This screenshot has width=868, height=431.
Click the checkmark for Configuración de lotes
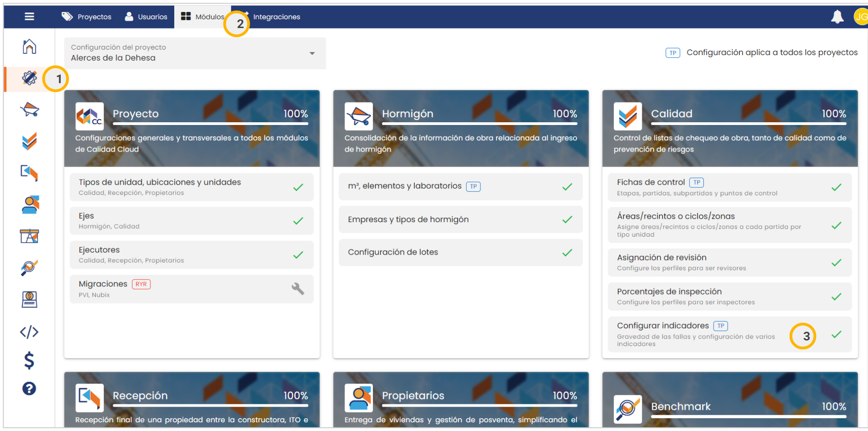567,253
